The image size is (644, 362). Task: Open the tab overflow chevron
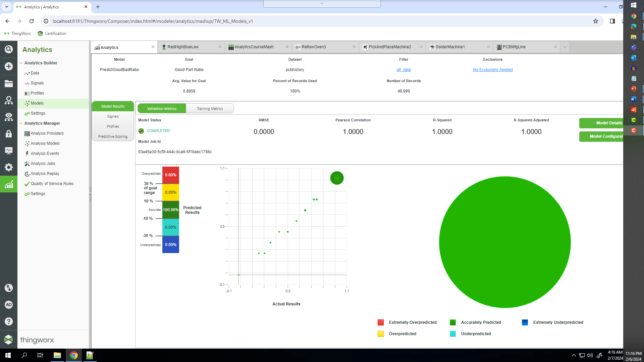(x=565, y=47)
